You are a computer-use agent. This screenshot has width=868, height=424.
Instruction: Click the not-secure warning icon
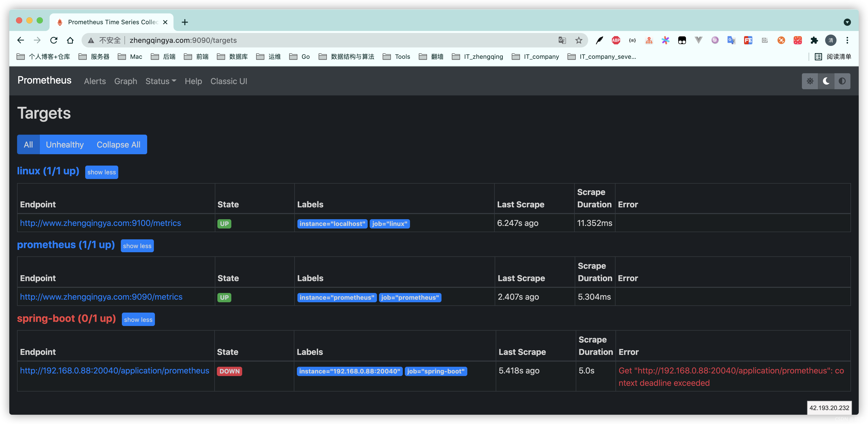(91, 40)
